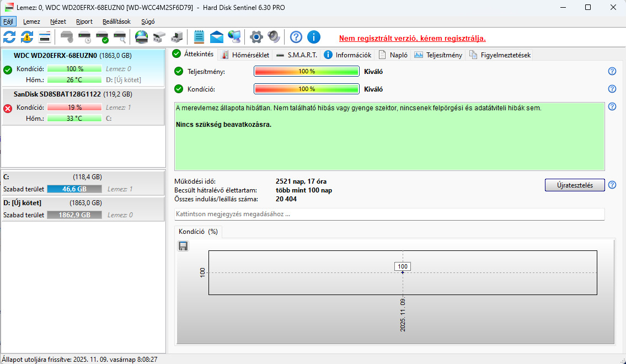The width and height of the screenshot is (626, 364).
Task: Click the network computer with globe icon
Action: (234, 37)
